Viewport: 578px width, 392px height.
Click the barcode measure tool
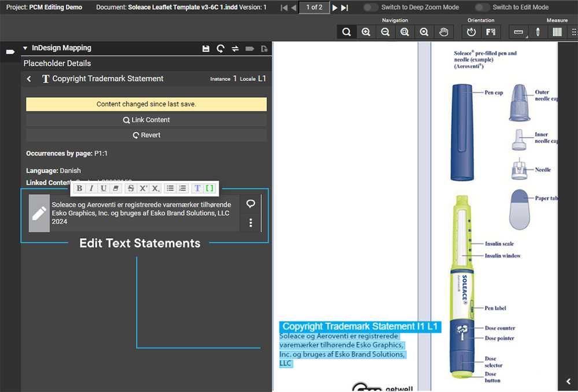click(557, 32)
